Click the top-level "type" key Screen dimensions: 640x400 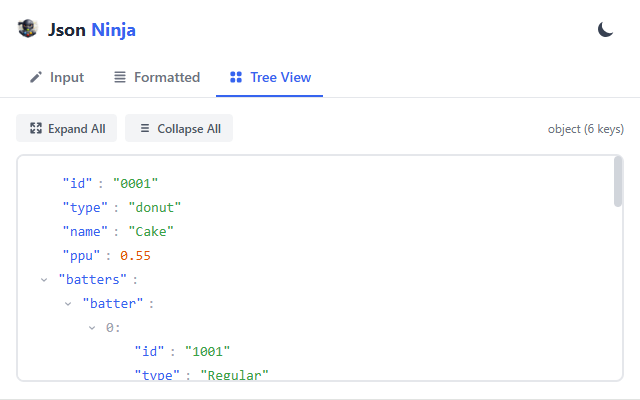click(x=85, y=208)
